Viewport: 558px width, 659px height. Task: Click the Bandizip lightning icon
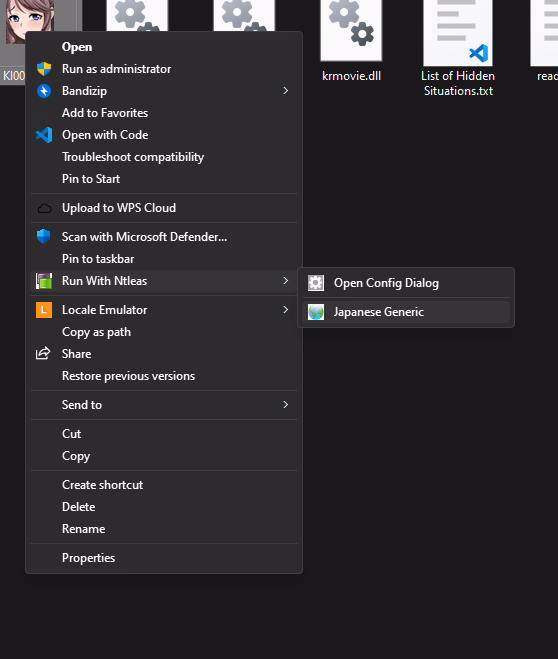coord(44,91)
